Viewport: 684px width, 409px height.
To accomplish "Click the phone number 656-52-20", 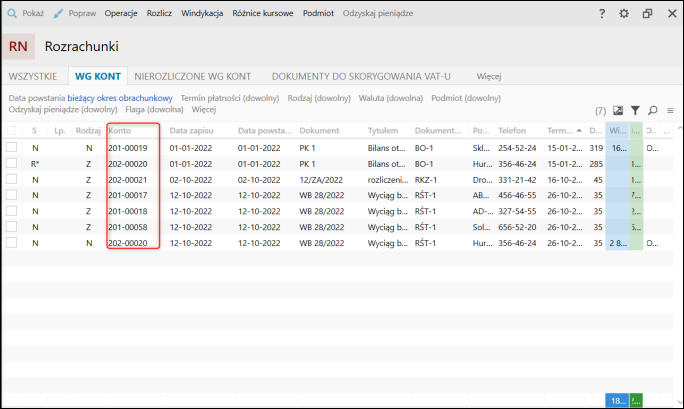I will pos(517,227).
